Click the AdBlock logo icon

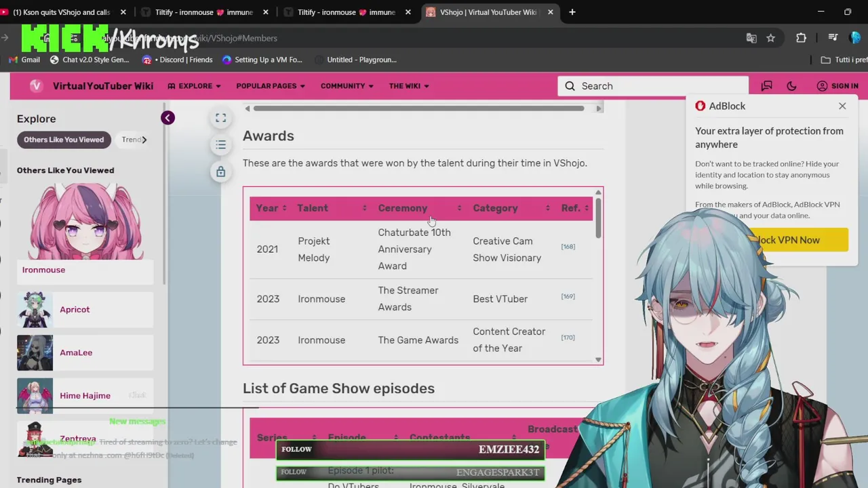[701, 106]
